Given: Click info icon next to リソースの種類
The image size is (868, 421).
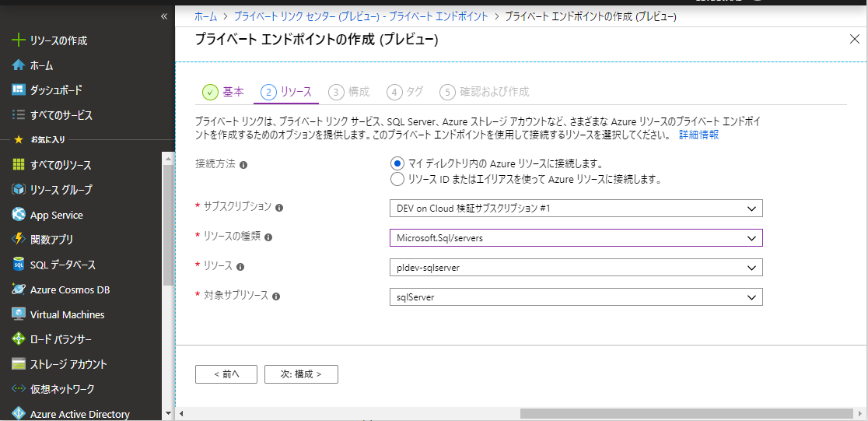Looking at the screenshot, I should pyautogui.click(x=268, y=237).
